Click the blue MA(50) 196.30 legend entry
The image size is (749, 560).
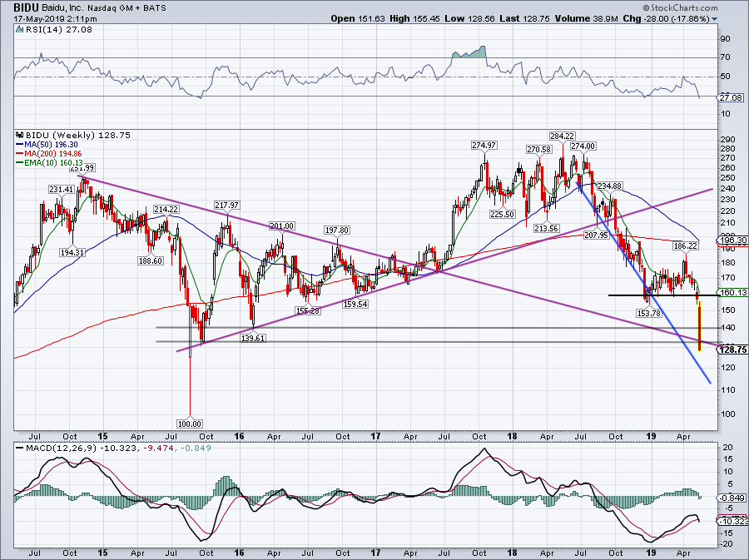[x=47, y=144]
